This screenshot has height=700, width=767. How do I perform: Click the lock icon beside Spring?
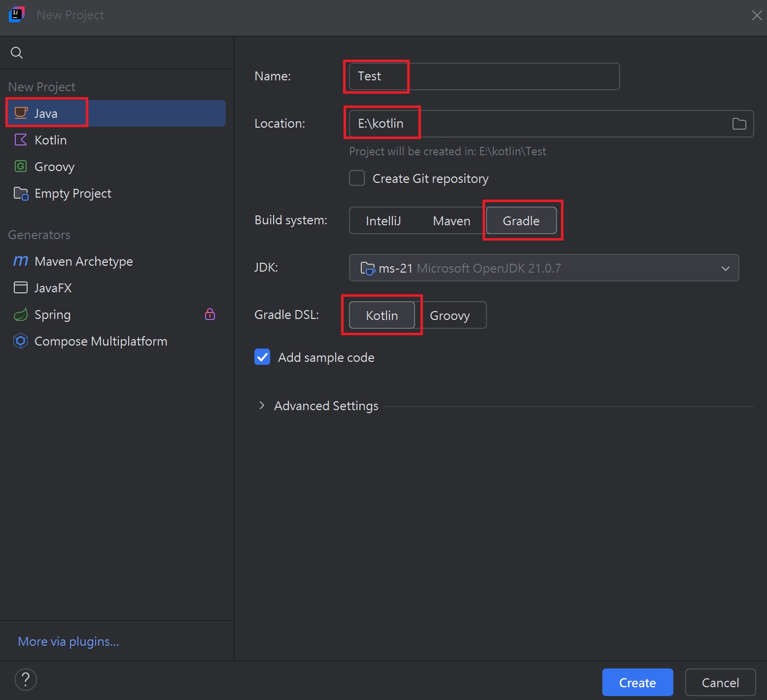point(210,314)
